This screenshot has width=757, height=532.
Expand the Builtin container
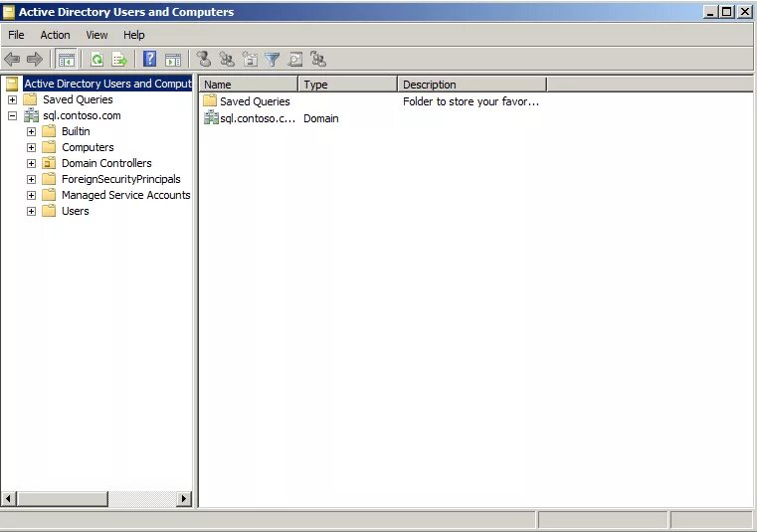point(32,132)
